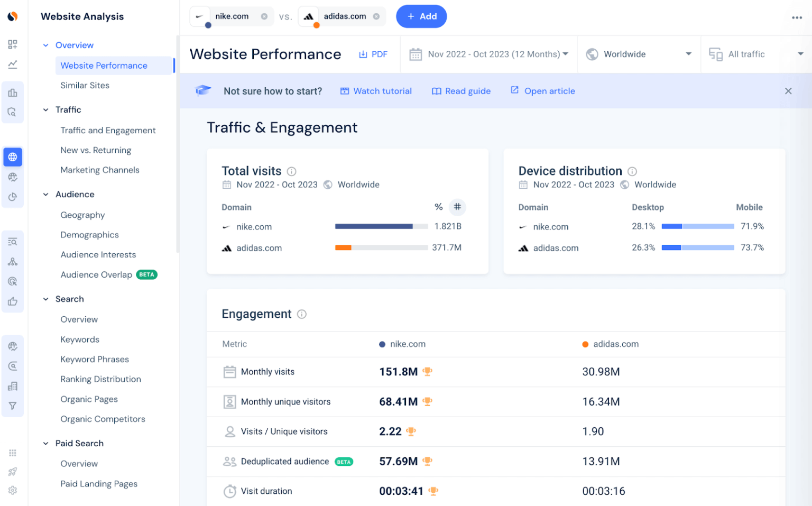Screen dimensions: 812x506
Task: Open the Similarweb home logo icon
Action: 12,16
